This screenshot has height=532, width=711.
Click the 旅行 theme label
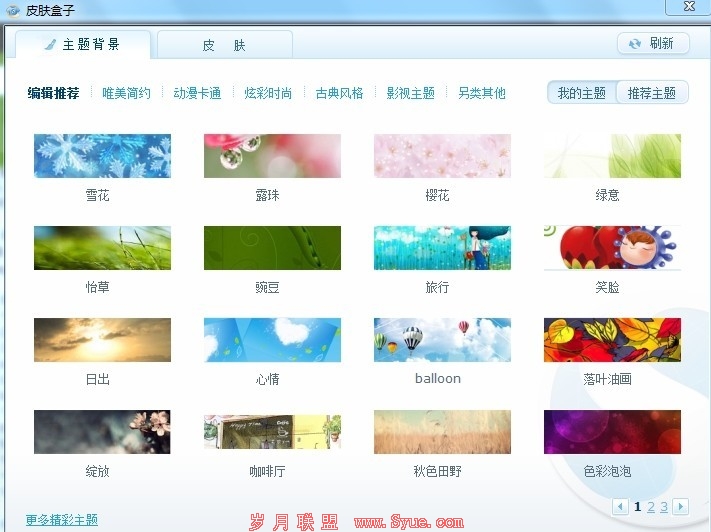pyautogui.click(x=438, y=287)
